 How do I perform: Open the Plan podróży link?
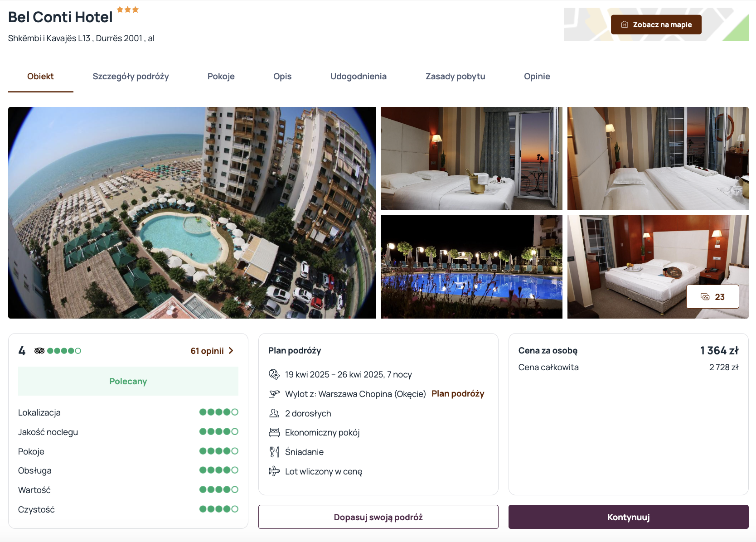click(x=458, y=394)
